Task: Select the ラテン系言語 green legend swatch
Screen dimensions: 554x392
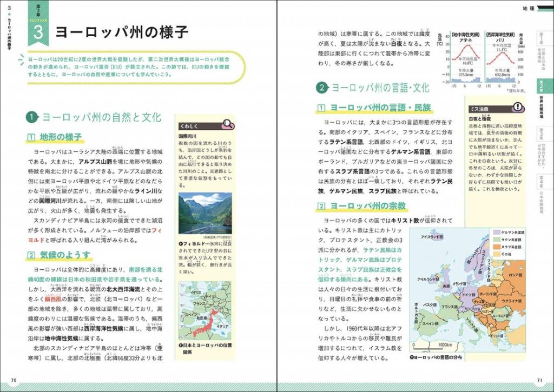Action: coord(497,239)
